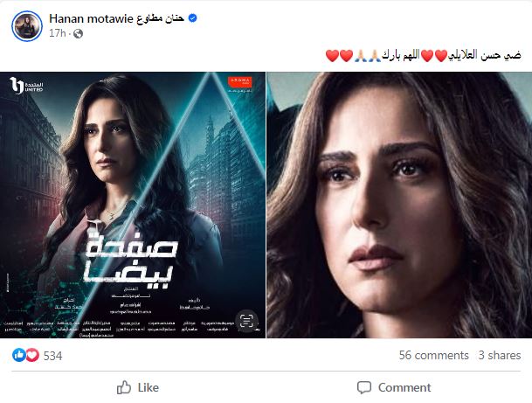Image resolution: width=532 pixels, height=403 pixels.
Task: Click the blue verified badge icon
Action: point(192,18)
